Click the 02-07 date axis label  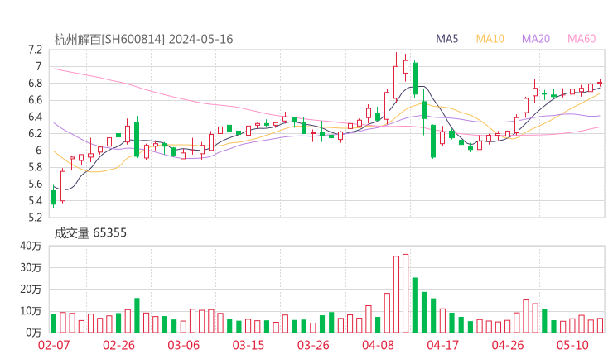pyautogui.click(x=54, y=345)
